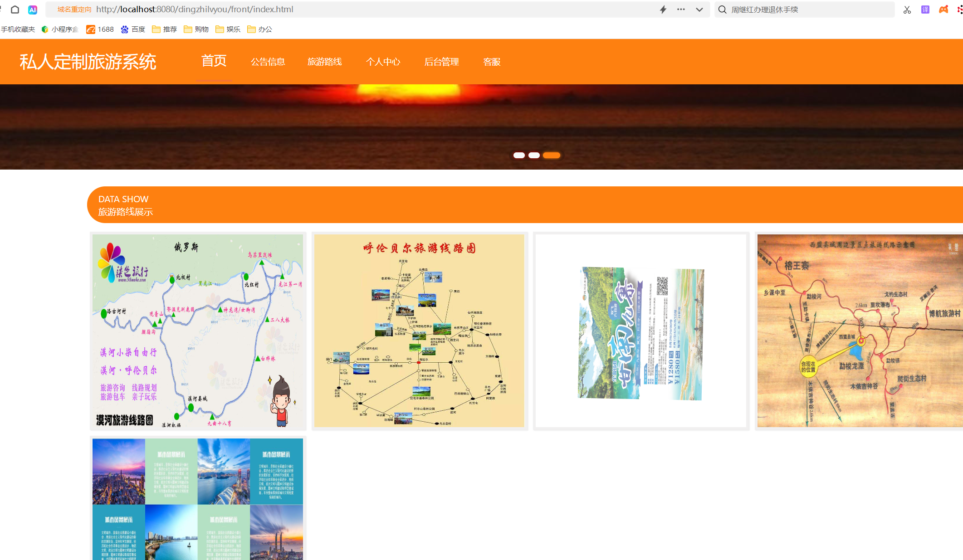
Task: Click the Baidu bookmark icon
Action: (x=125, y=29)
